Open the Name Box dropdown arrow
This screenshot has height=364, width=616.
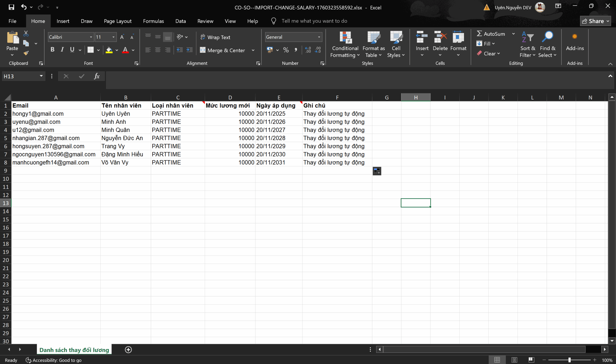click(41, 76)
